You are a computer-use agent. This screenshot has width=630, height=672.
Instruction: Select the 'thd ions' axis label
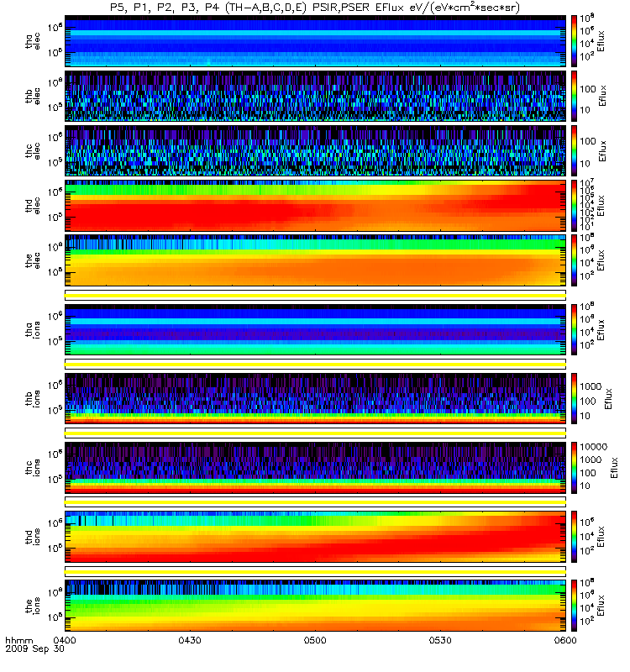33,537
